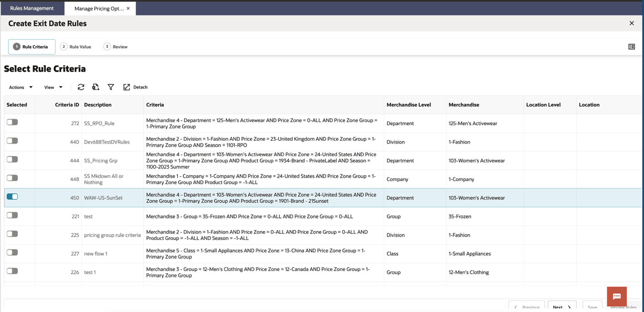Toggle selection for criteria ID 221 test
This screenshot has height=312, width=644.
pyautogui.click(x=12, y=215)
